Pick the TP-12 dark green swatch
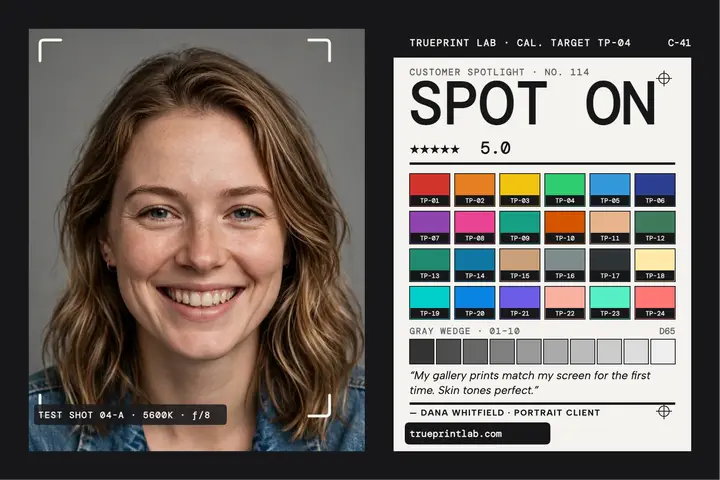Viewport: 720px width, 480px height. [655, 227]
